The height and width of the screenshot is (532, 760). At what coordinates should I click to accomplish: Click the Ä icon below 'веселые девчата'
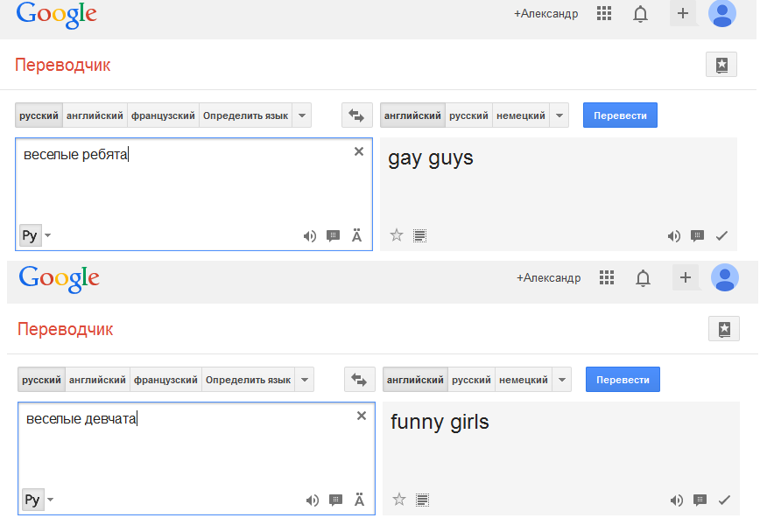pos(359,500)
